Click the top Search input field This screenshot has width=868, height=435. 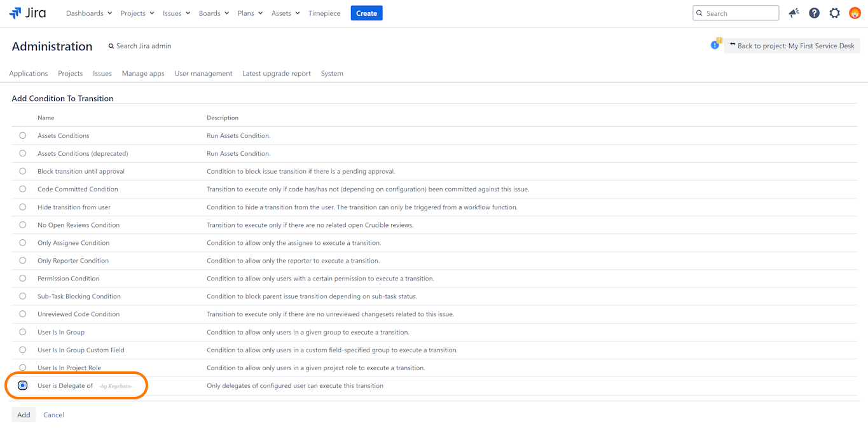[x=740, y=13]
